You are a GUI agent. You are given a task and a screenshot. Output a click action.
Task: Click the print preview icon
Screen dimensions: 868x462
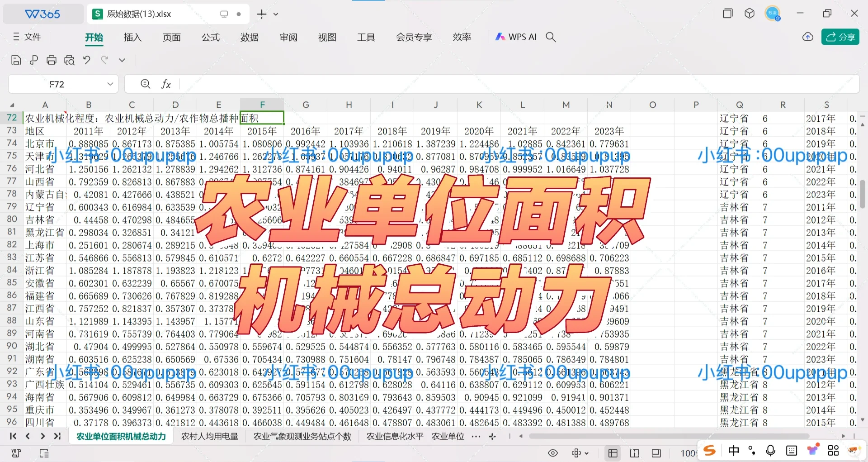[x=69, y=60]
